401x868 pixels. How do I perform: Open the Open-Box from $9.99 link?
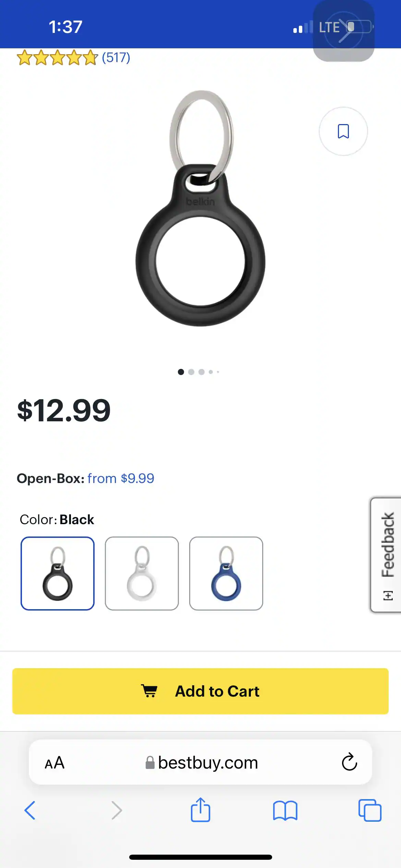(x=121, y=478)
